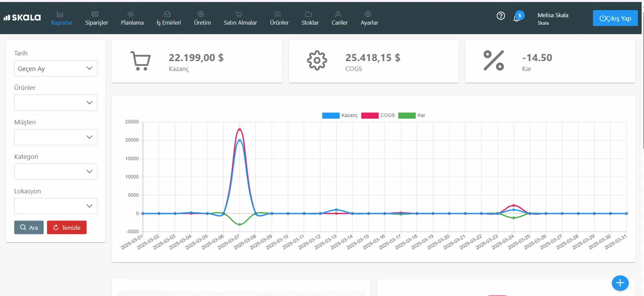The image size is (644, 296).
Task: Click the SKALA logo
Action: tap(22, 18)
